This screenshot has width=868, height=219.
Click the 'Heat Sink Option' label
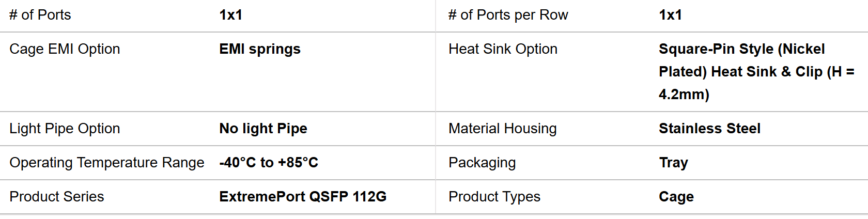tap(503, 49)
